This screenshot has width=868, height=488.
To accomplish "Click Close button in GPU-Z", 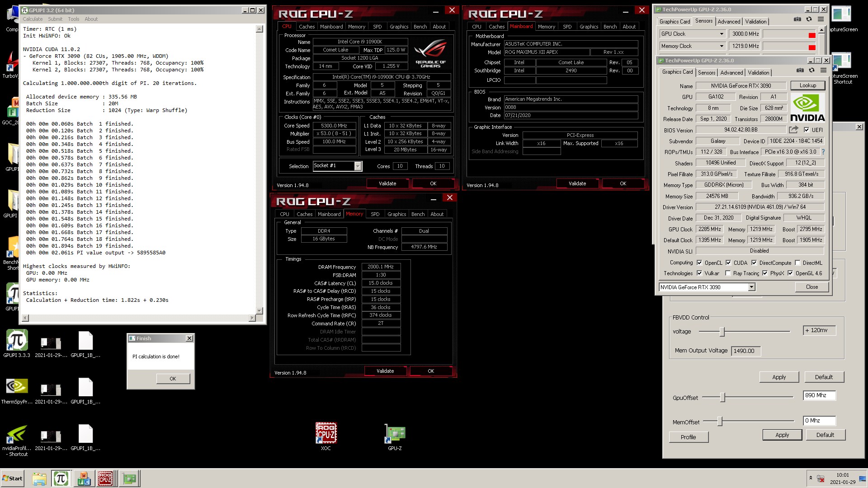I will pyautogui.click(x=811, y=287).
